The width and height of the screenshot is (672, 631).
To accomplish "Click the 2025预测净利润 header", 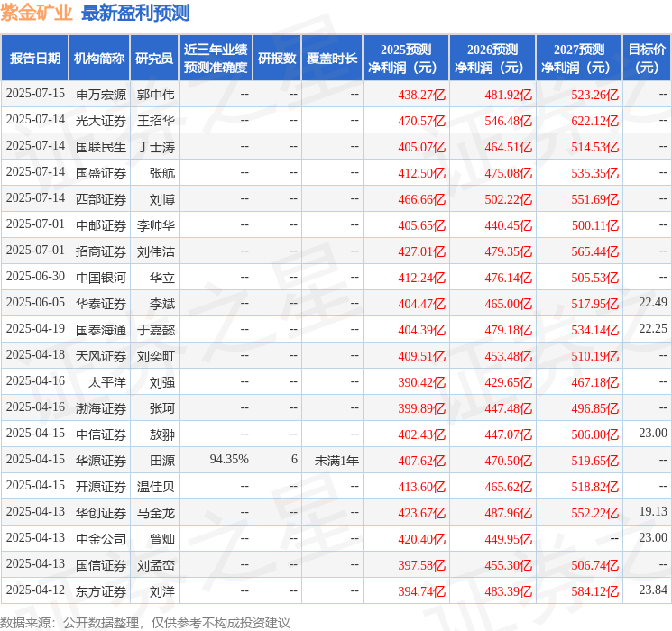I will tap(406, 58).
